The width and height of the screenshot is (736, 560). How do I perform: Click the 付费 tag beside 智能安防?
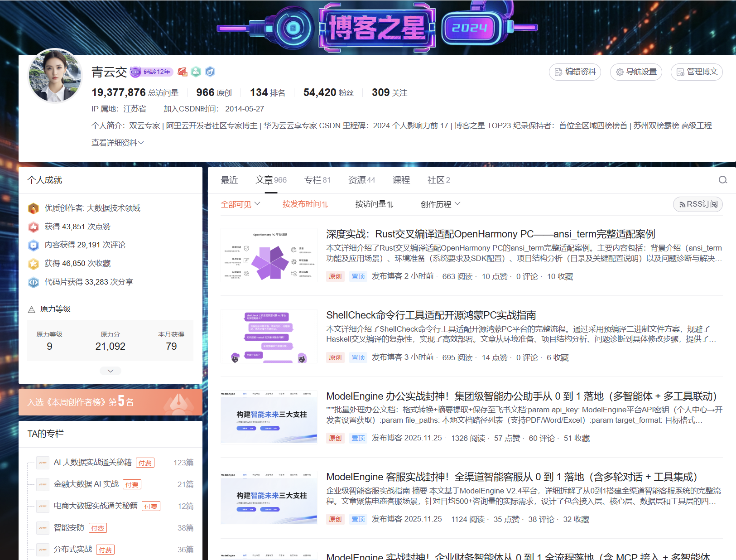coord(97,528)
